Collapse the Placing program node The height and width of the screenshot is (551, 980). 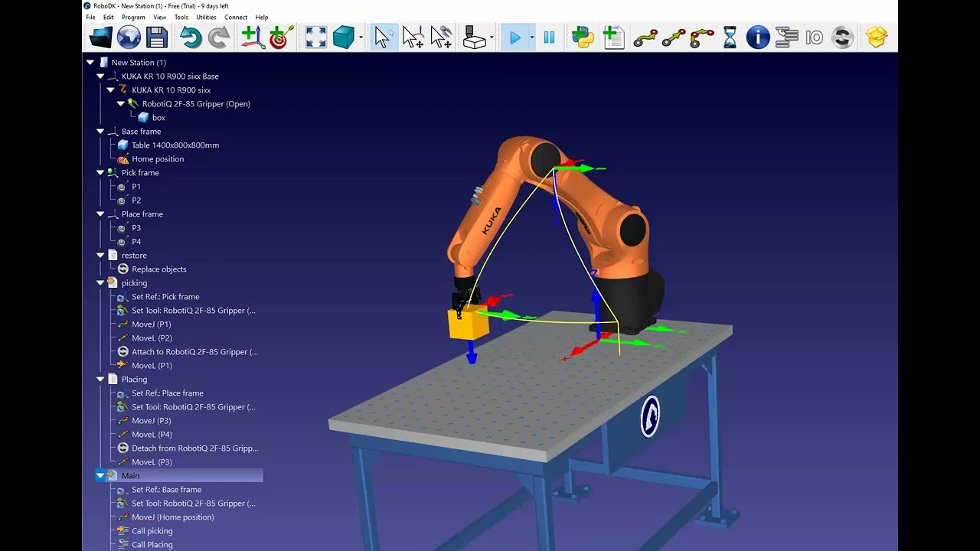[x=100, y=380]
